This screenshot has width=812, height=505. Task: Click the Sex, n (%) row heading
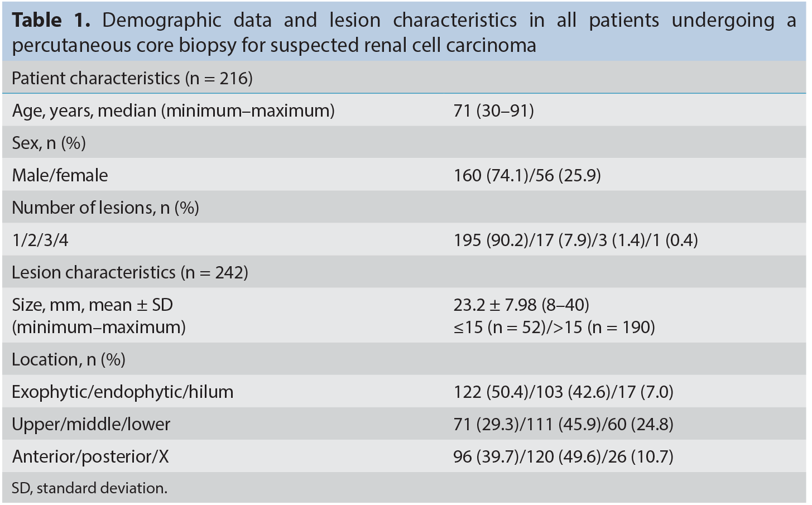[x=49, y=143]
